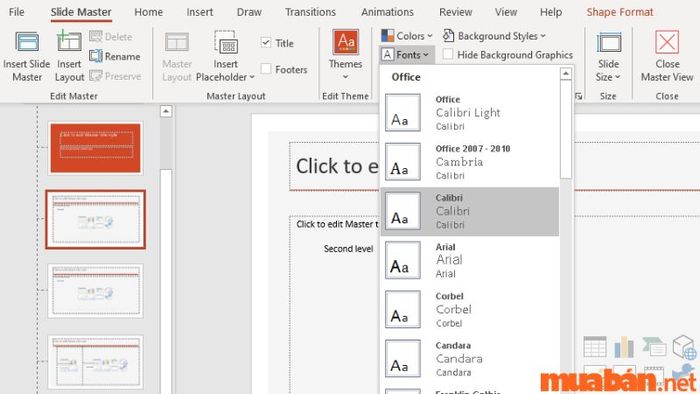
Task: Open the Colors dropdown
Action: [x=407, y=36]
